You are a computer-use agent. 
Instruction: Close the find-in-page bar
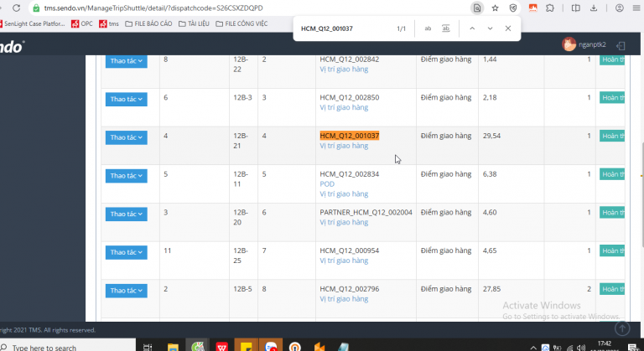click(508, 28)
